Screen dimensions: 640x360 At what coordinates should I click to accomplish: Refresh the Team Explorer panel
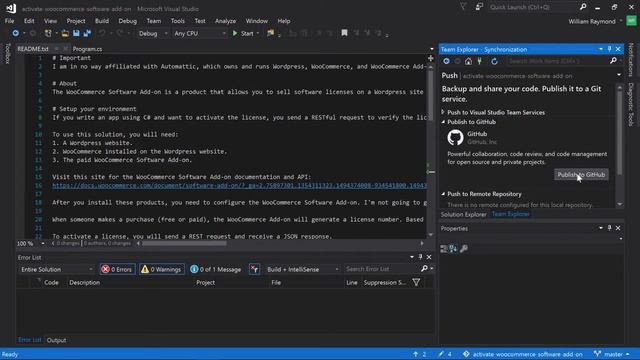click(494, 61)
